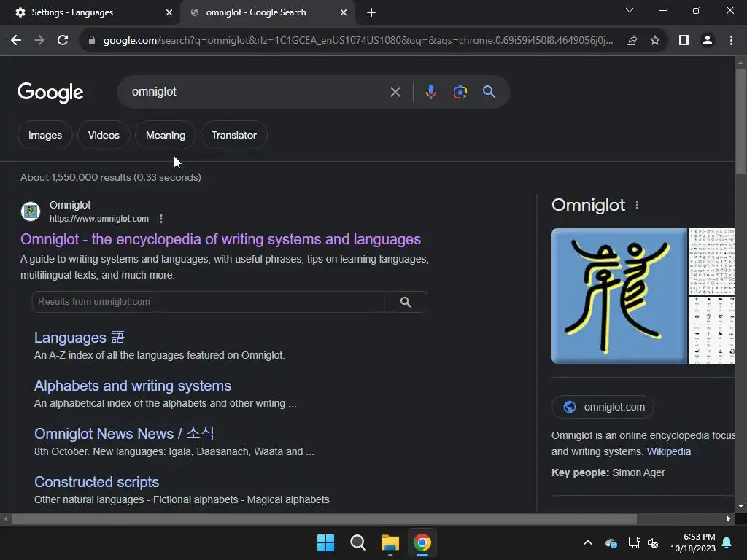This screenshot has width=747, height=560.
Task: Switch to Settings - Languages tab
Action: (x=90, y=12)
